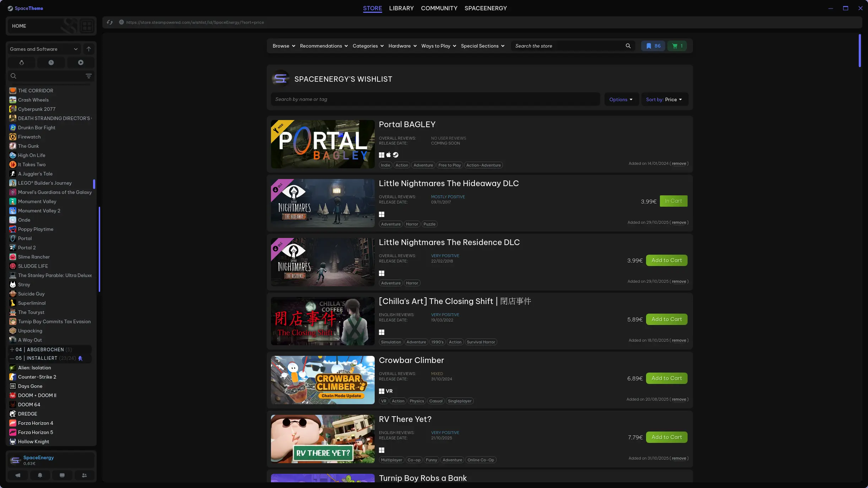The width and height of the screenshot is (868, 488).
Task: Click the store search magnifier icon
Action: (x=628, y=46)
